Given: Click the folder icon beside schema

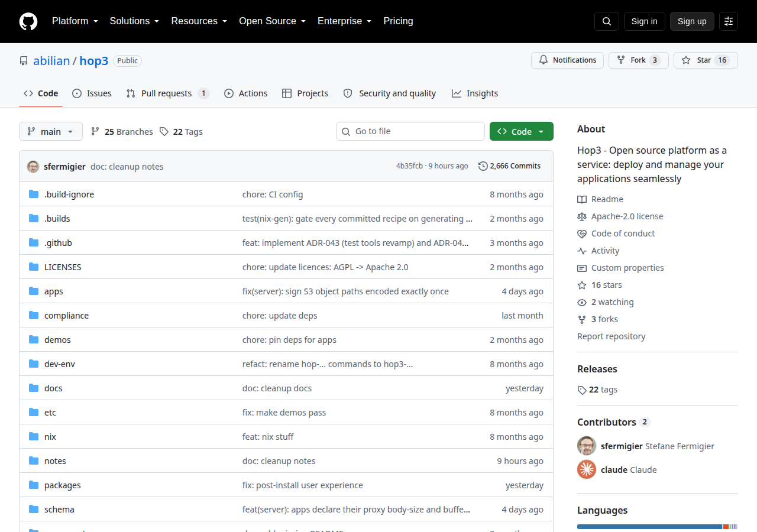Looking at the screenshot, I should pyautogui.click(x=34, y=510).
